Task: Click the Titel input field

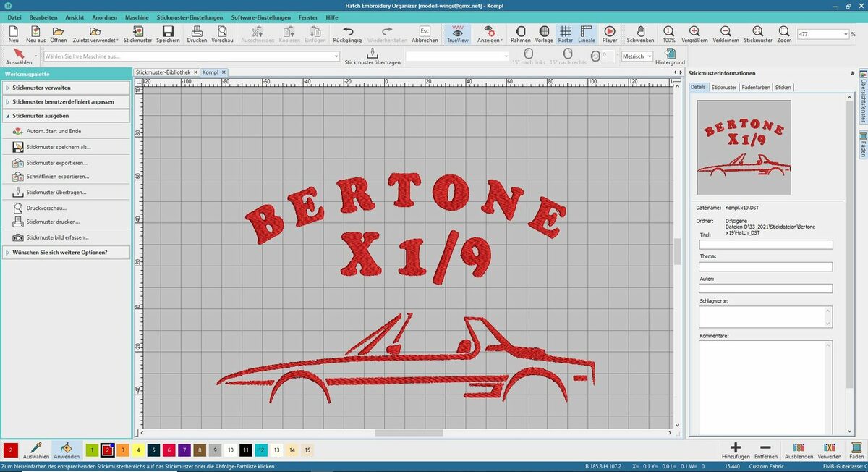Action: click(x=766, y=245)
